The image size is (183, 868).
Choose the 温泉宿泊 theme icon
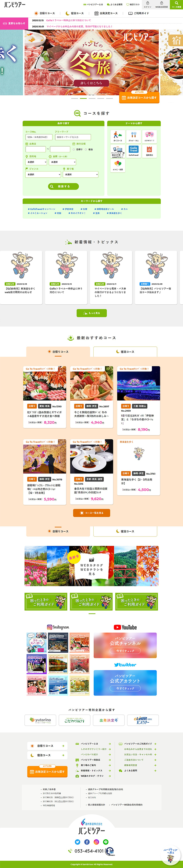[x=149, y=151]
